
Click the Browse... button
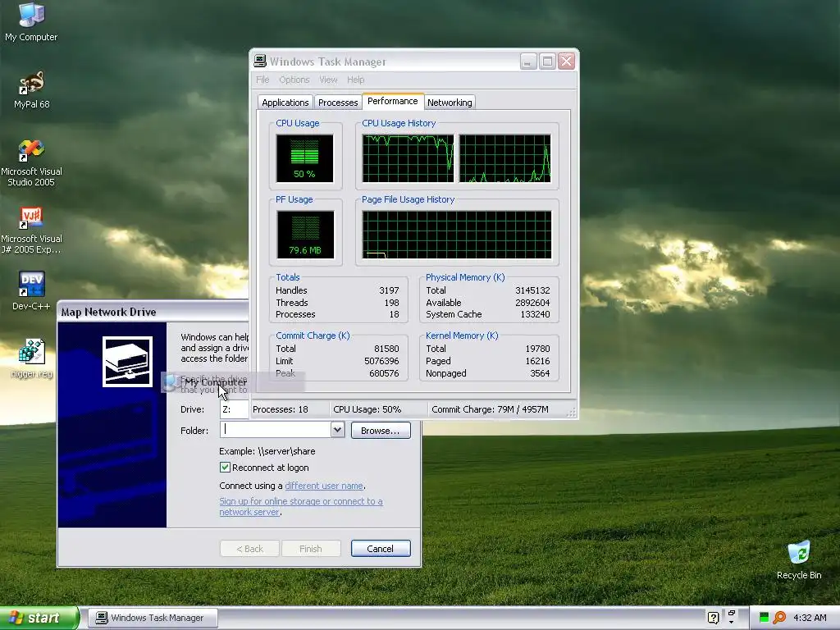point(381,430)
